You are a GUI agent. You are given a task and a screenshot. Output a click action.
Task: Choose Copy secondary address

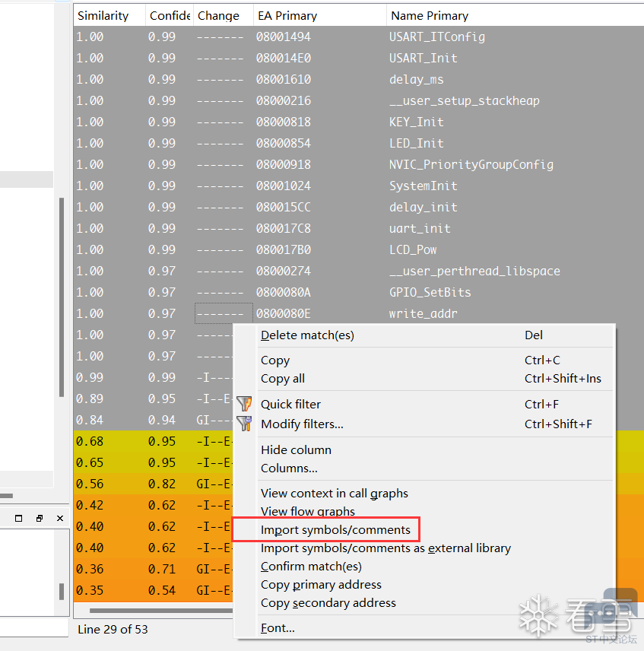[x=424, y=603]
